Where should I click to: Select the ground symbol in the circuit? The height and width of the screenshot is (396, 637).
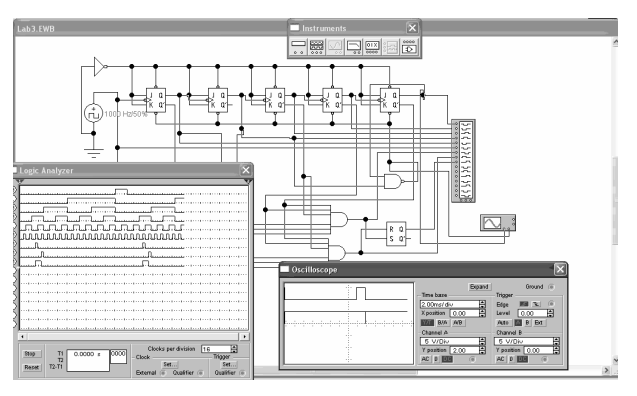93,152
